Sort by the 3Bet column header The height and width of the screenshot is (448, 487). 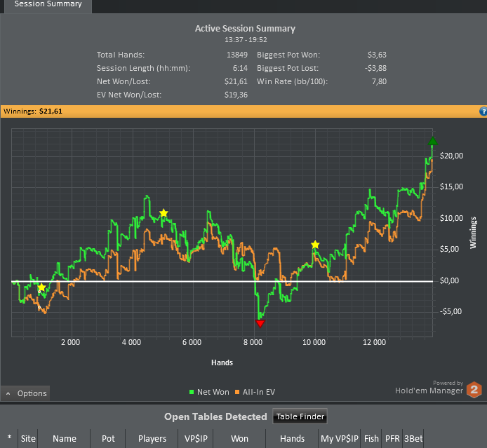pos(413,438)
